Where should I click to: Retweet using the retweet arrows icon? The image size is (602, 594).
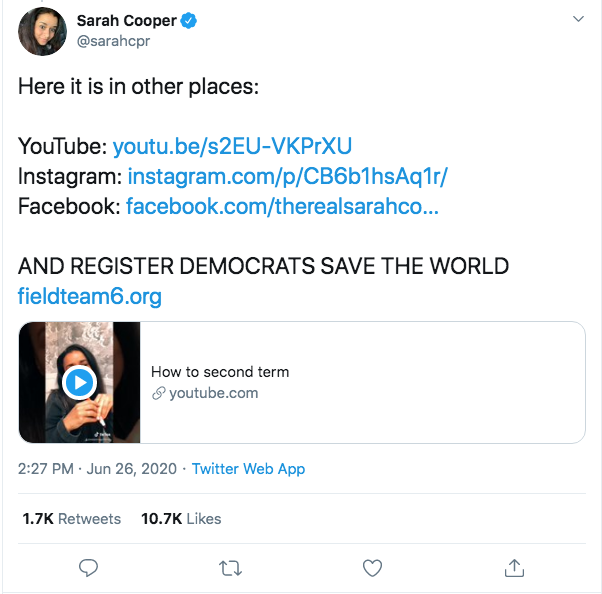click(x=230, y=568)
